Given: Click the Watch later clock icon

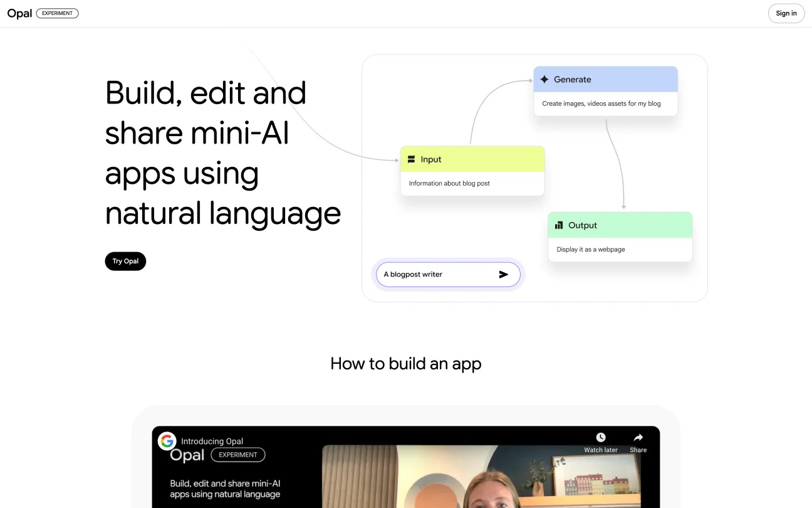Looking at the screenshot, I should [x=601, y=437].
